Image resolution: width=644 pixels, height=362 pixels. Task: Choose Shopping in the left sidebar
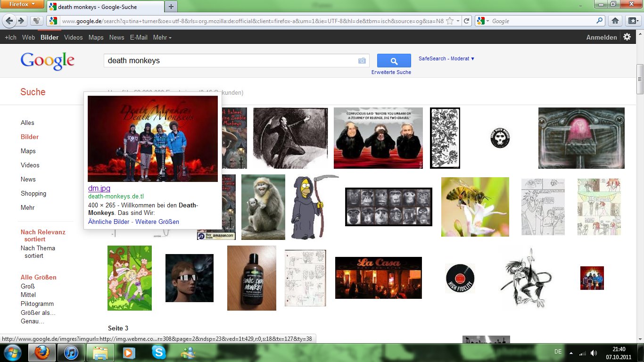pyautogui.click(x=33, y=193)
